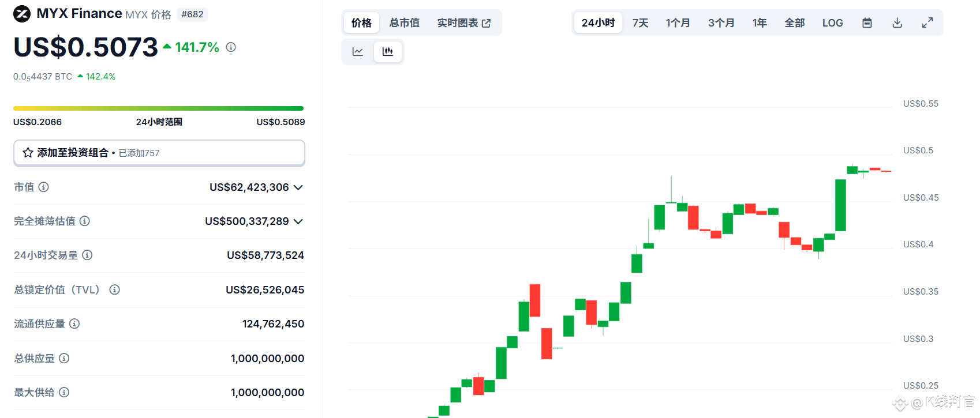Click the 已添加757 text

tap(139, 153)
